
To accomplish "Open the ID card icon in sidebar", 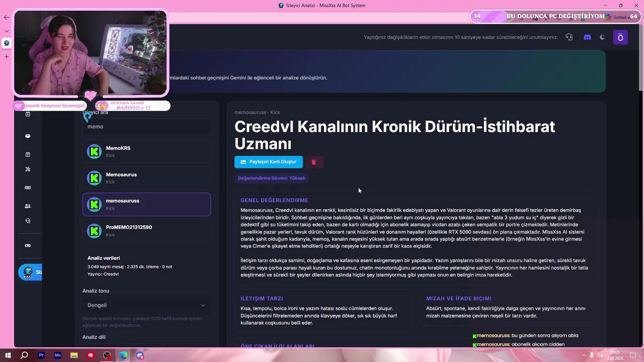I will click(28, 188).
